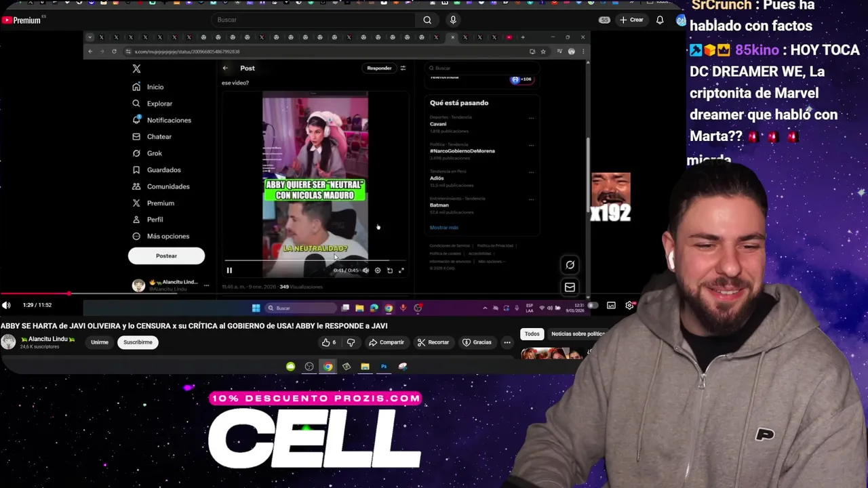Image resolution: width=868 pixels, height=488 pixels.
Task: Expand X video to fullscreen
Action: tap(401, 270)
